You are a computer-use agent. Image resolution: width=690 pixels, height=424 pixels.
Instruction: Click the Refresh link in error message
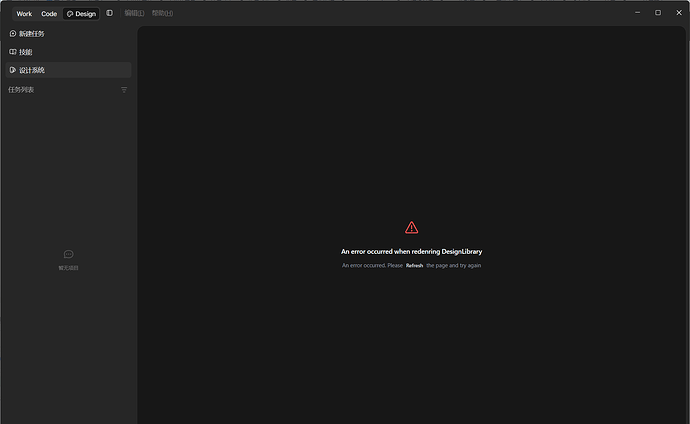pyautogui.click(x=414, y=266)
